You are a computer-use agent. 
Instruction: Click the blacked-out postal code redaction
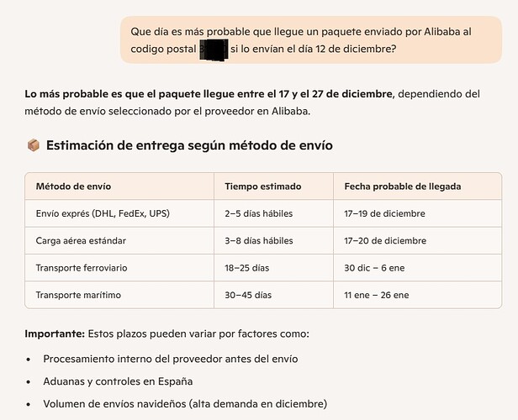tap(214, 50)
